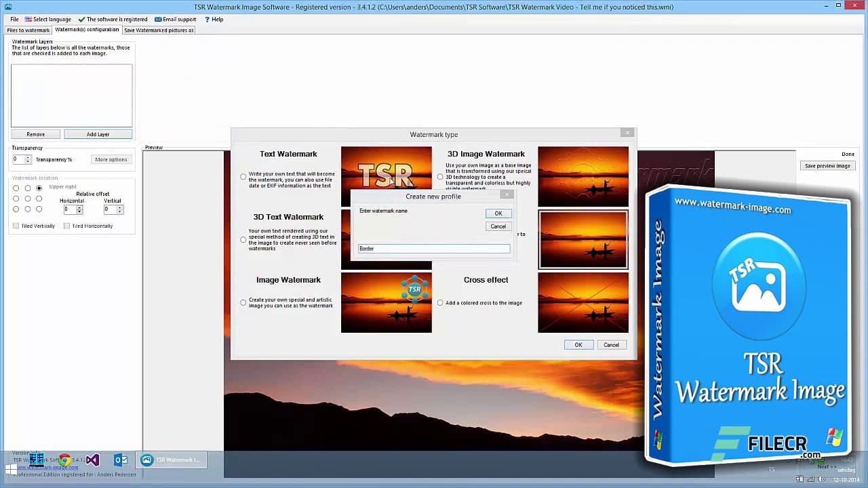Open Google Chrome from the taskbar
The image size is (868, 488).
(64, 460)
